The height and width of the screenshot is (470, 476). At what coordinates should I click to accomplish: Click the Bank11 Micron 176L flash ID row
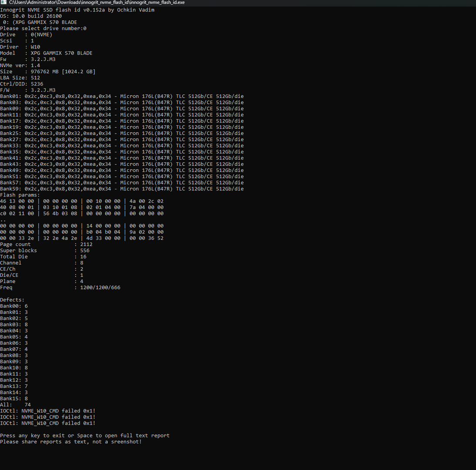[122, 115]
